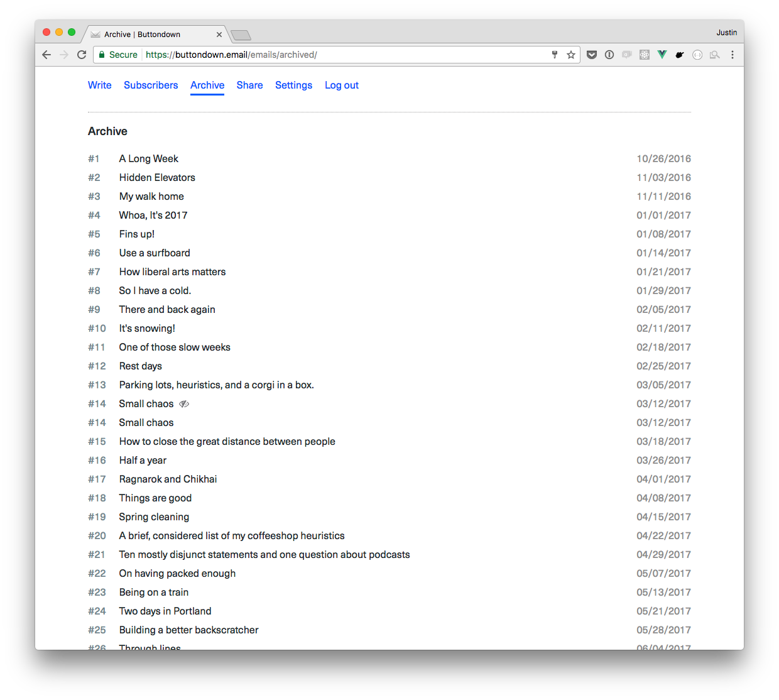779x700 pixels.
Task: Go to the Subscribers page
Action: [x=151, y=85]
